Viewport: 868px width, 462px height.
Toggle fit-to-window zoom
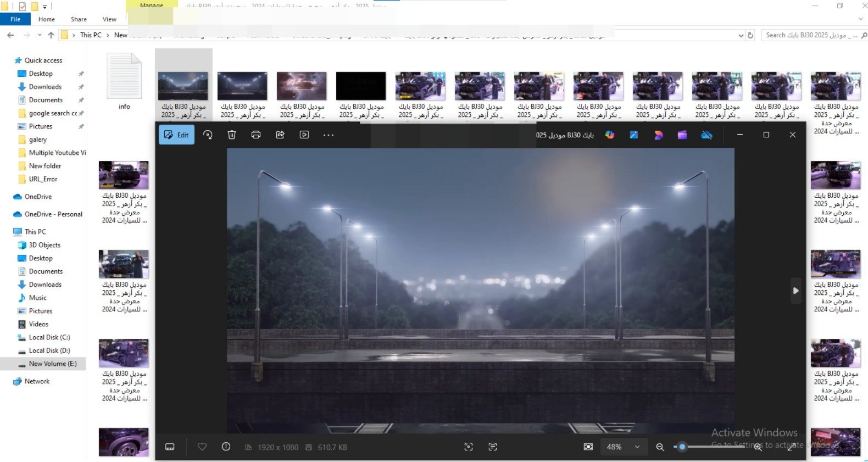tap(588, 447)
